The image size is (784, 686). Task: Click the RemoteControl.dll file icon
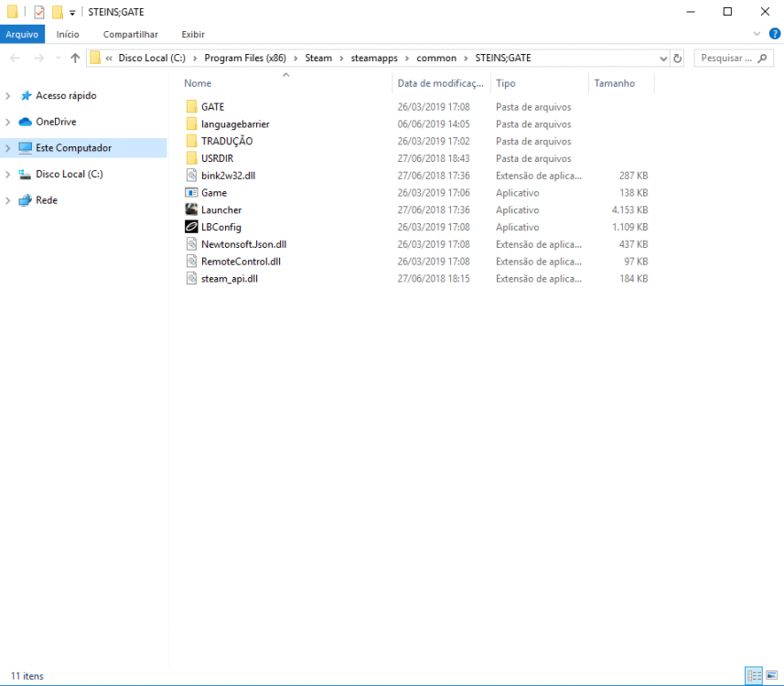pyautogui.click(x=191, y=261)
